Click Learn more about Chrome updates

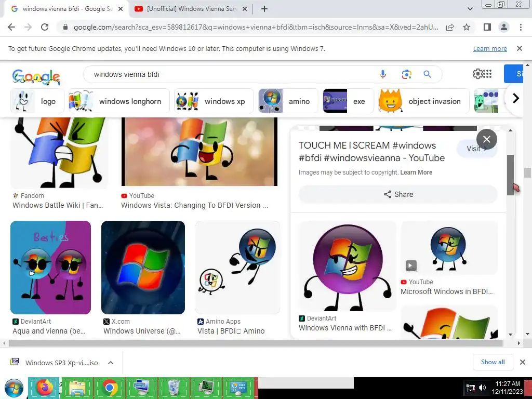coord(490,48)
